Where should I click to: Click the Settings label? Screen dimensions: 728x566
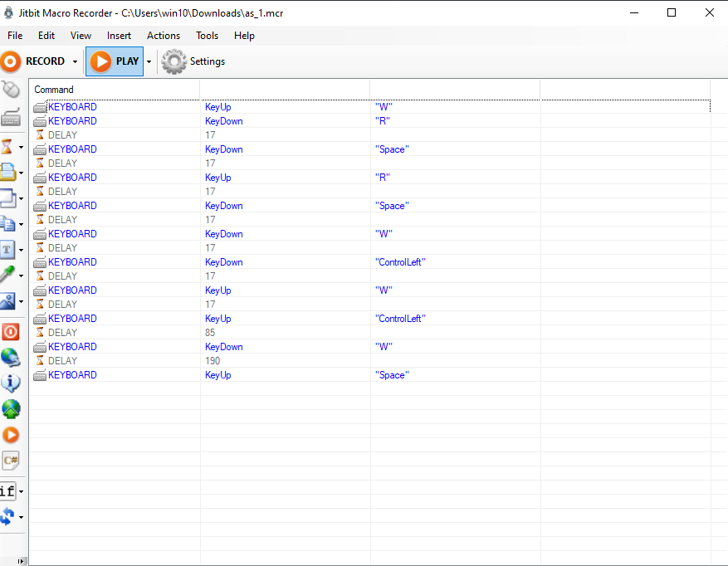(207, 61)
